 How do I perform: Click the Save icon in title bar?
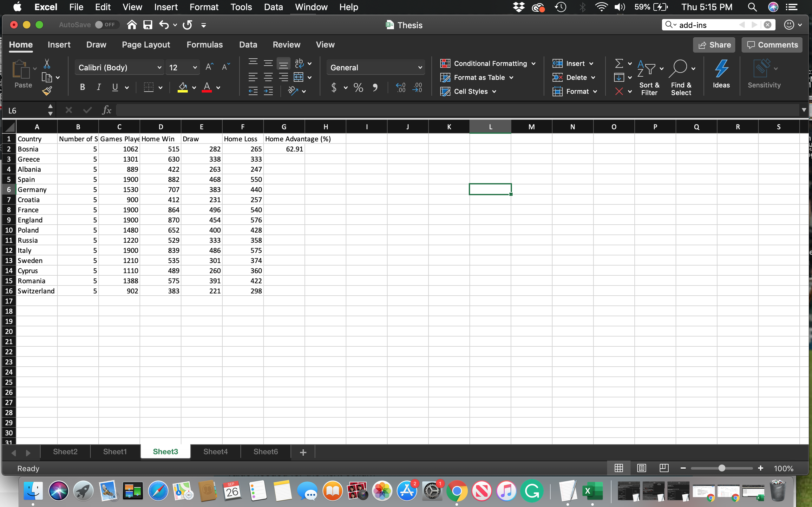[x=147, y=25]
